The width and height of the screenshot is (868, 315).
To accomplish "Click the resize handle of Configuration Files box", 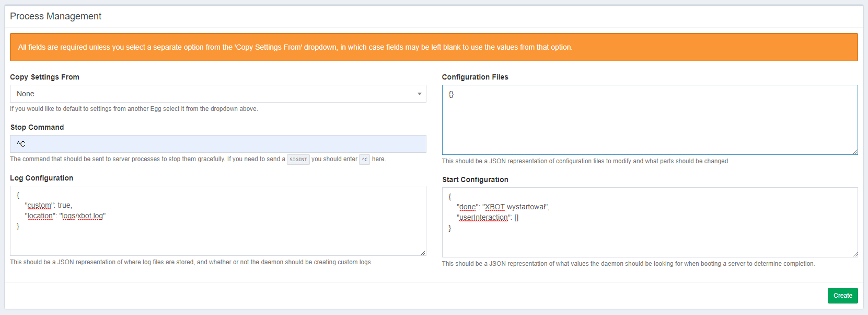I will [x=855, y=152].
